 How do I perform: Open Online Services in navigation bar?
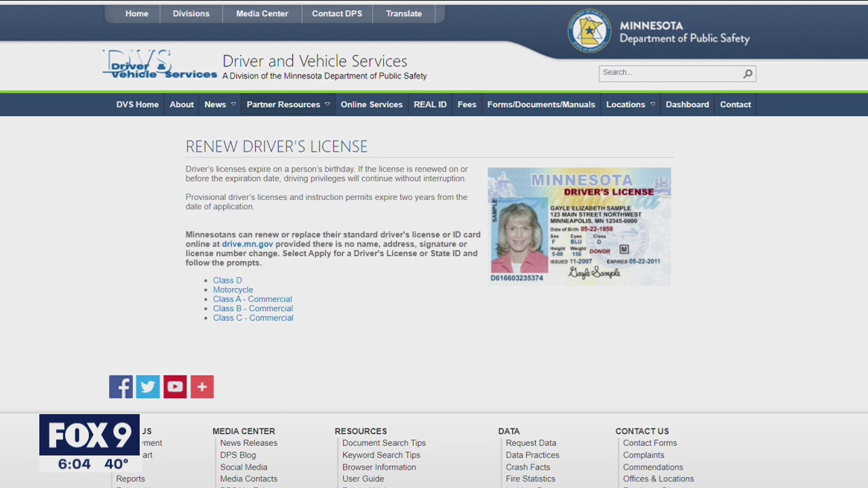tap(372, 104)
